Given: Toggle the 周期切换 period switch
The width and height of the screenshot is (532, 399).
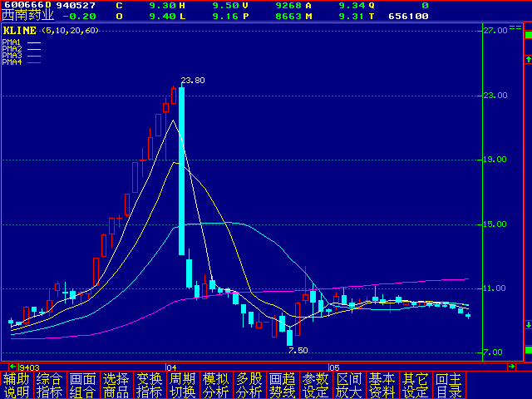Looking at the screenshot, I should pos(183,385).
